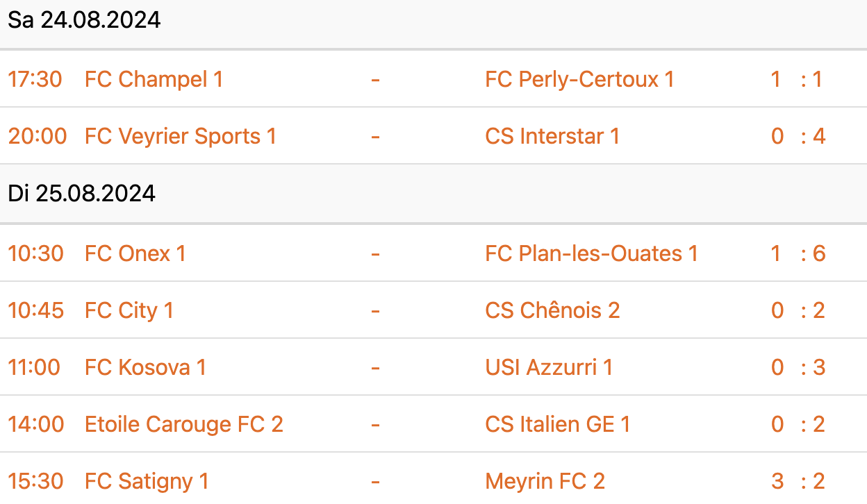Open FC Kosova 1 team link
This screenshot has width=867, height=504.
tap(145, 367)
